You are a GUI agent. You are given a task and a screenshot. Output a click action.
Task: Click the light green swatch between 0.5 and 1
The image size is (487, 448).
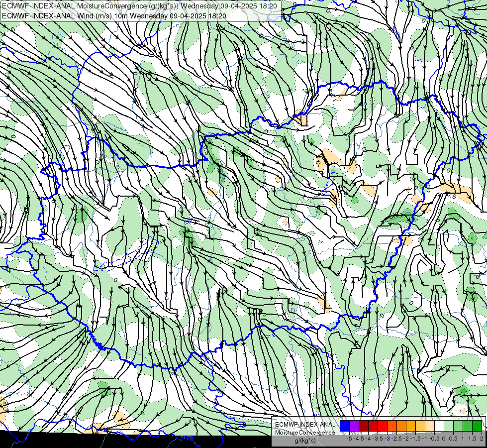pyautogui.click(x=458, y=426)
